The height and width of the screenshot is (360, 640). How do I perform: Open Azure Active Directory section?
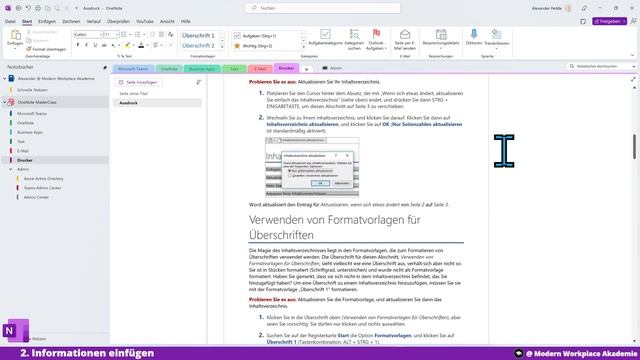click(43, 178)
